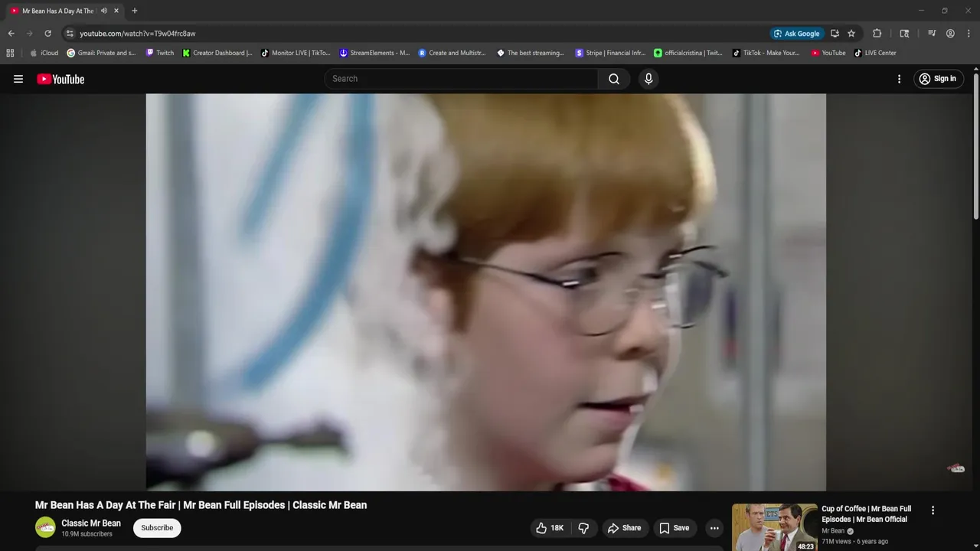
Task: Open The best streaming bookmark
Action: coord(531,53)
